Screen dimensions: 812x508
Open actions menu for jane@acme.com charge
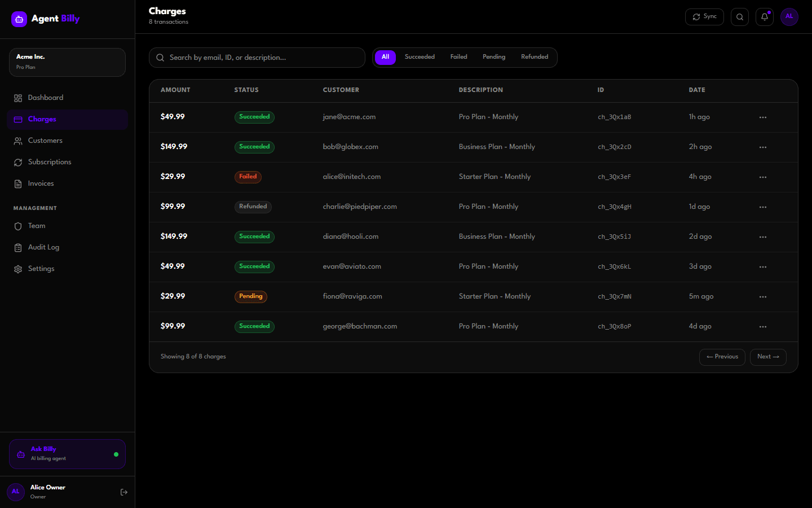pos(762,117)
